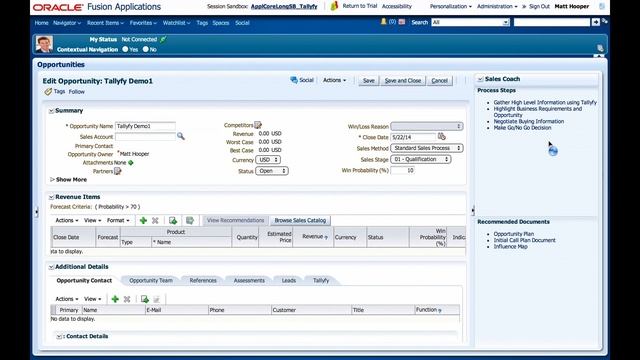This screenshot has height=360, width=640.
Task: Click the search go arrow button
Action: [x=596, y=22]
